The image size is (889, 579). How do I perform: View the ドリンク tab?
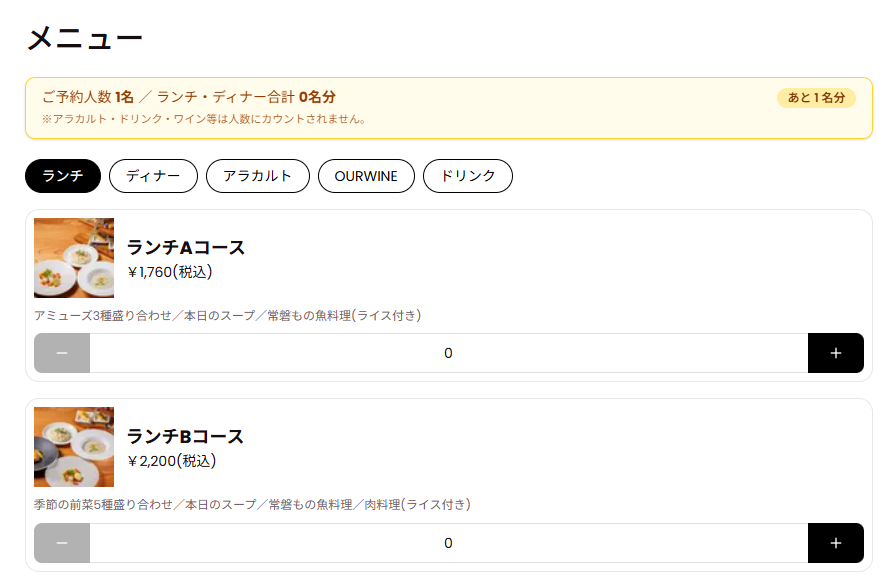(x=468, y=176)
